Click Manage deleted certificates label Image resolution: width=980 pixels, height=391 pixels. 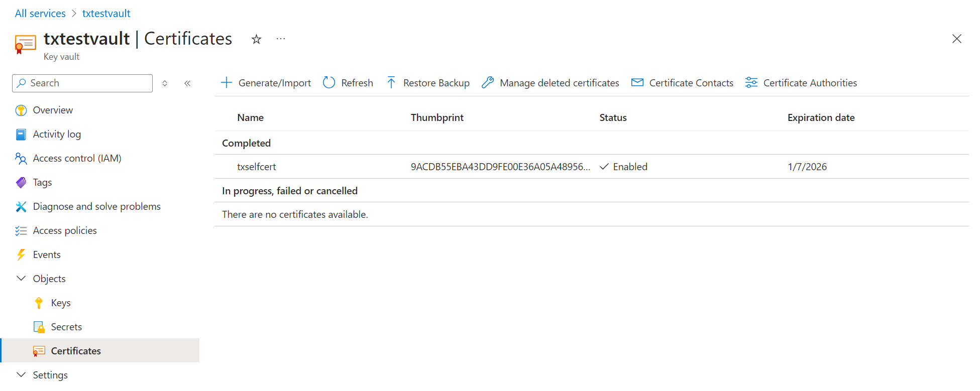pos(560,83)
